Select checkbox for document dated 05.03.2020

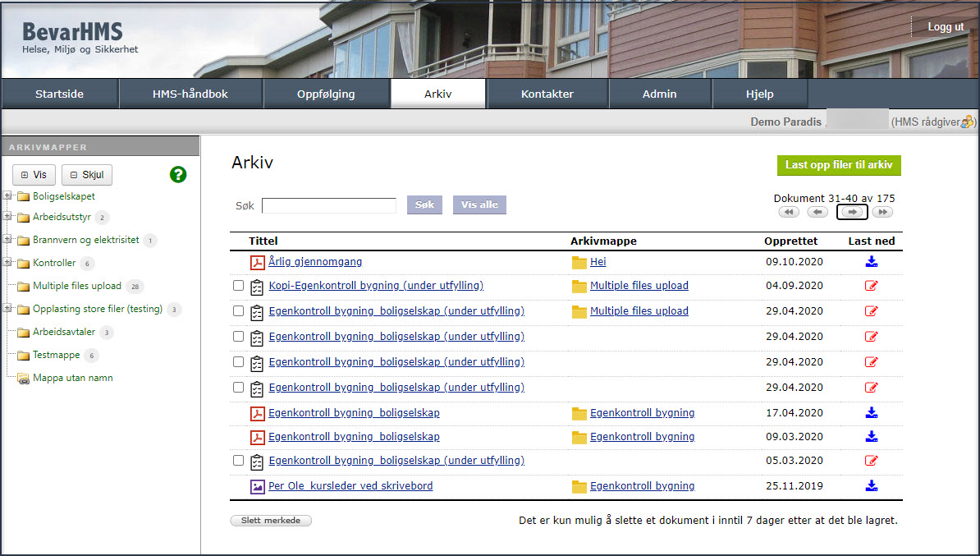tap(238, 461)
